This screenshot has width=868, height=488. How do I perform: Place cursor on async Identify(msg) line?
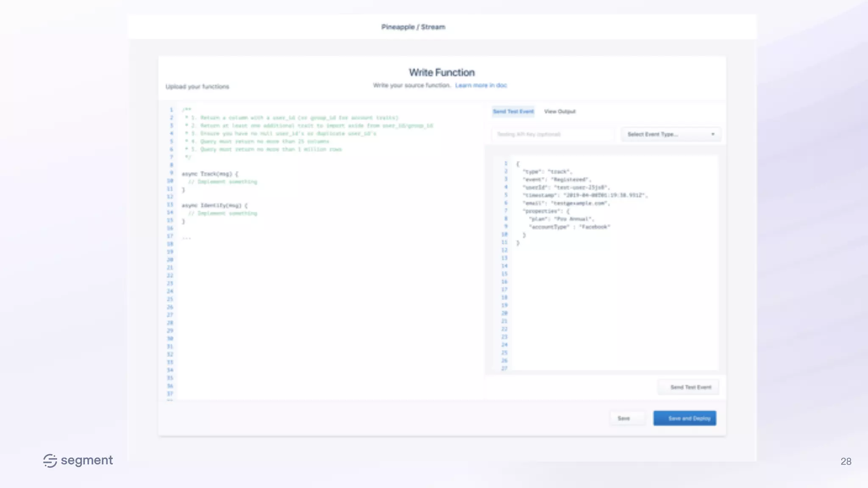(214, 205)
